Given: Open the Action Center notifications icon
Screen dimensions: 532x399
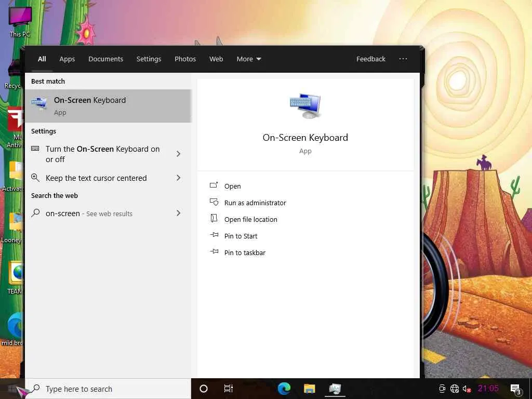Looking at the screenshot, I should [x=515, y=389].
